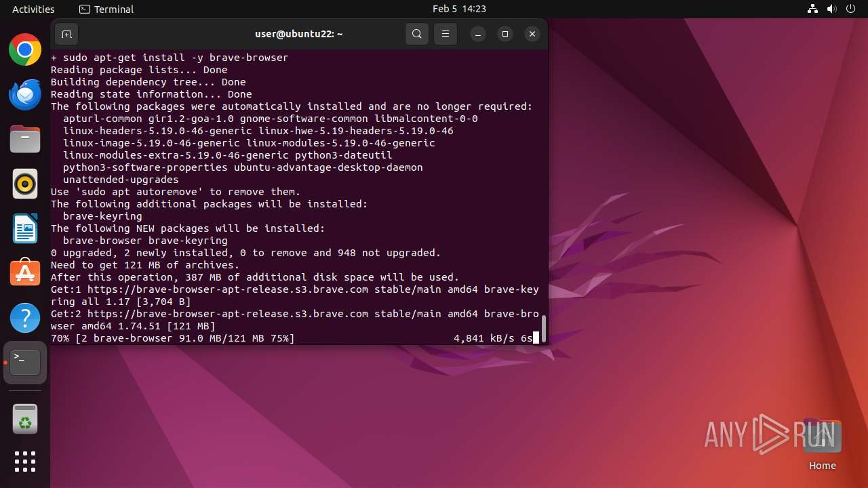Screen dimensions: 868x488
Task: Open the Activities overview
Action: point(33,9)
